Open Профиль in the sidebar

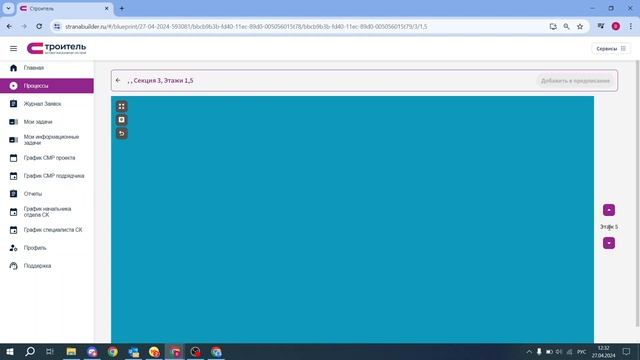[x=47, y=248]
